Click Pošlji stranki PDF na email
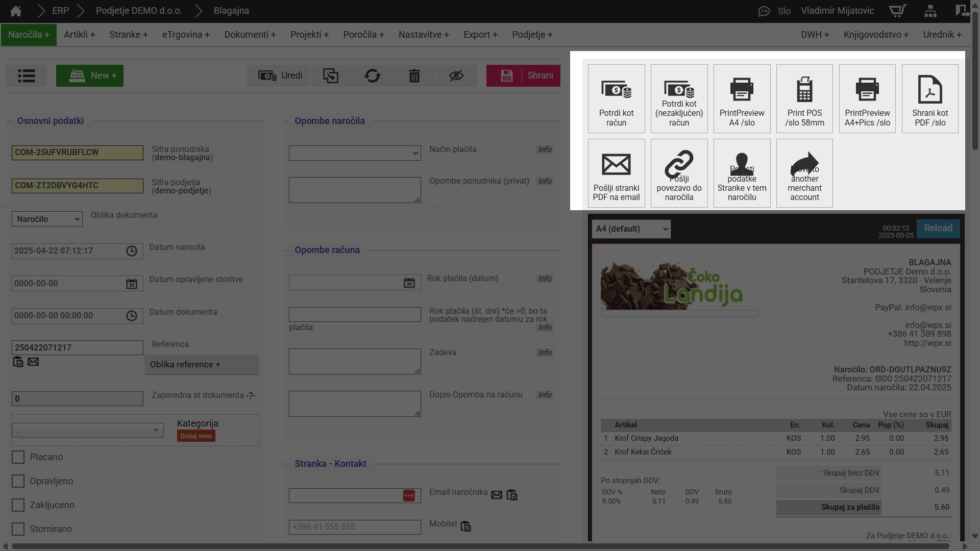Image resolution: width=980 pixels, height=551 pixels. click(x=616, y=173)
